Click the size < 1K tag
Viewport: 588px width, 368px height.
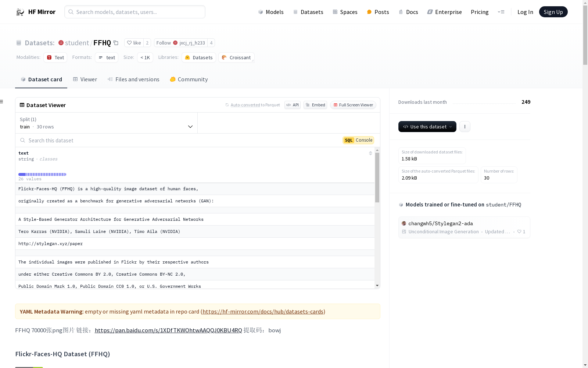145,57
